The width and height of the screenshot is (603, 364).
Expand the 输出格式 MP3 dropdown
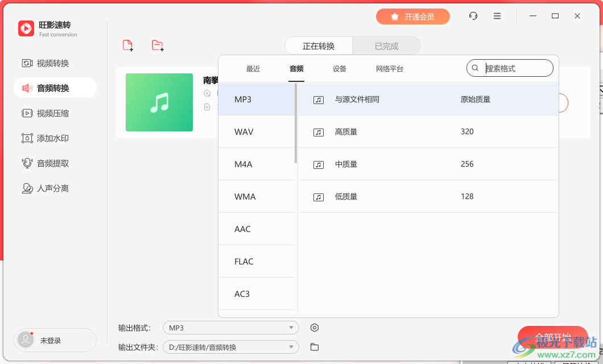[x=230, y=328]
